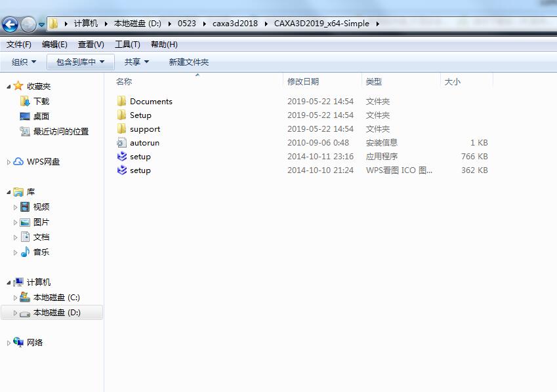Select the 网络 network icon
This screenshot has height=392, width=557.
pyautogui.click(x=18, y=342)
